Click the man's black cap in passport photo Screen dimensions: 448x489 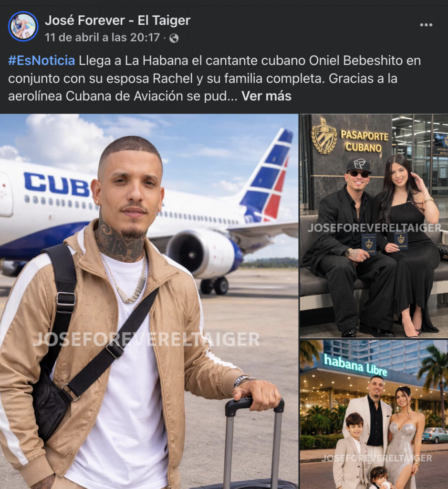click(x=359, y=165)
